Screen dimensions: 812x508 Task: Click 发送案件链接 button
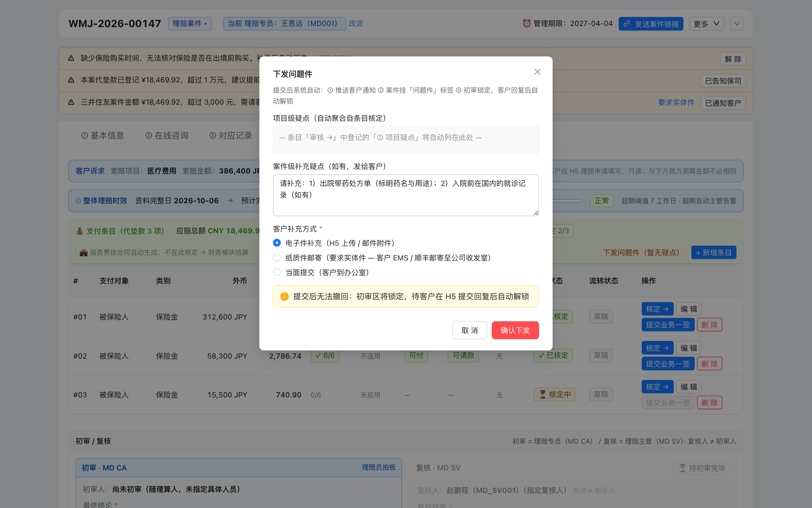point(651,24)
